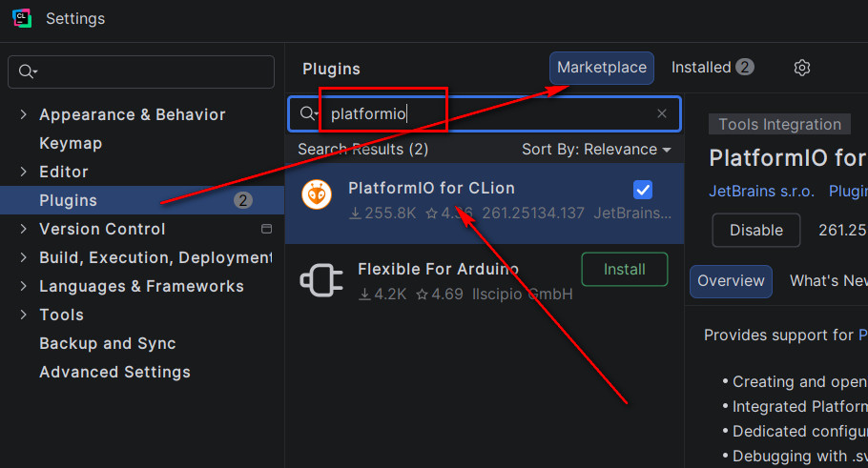
Task: Click the Flexible For Arduino plug icon
Action: tap(321, 280)
